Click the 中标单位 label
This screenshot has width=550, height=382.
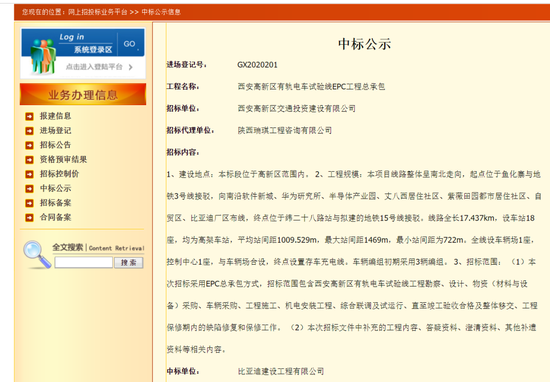(x=182, y=371)
